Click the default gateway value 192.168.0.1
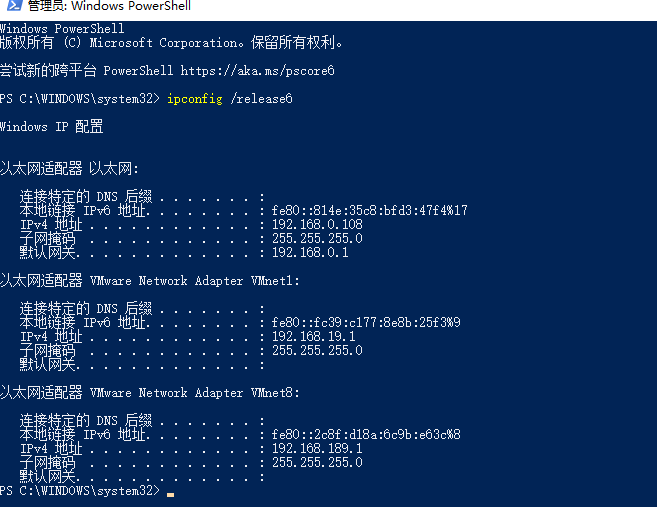657x507 pixels. (310, 253)
